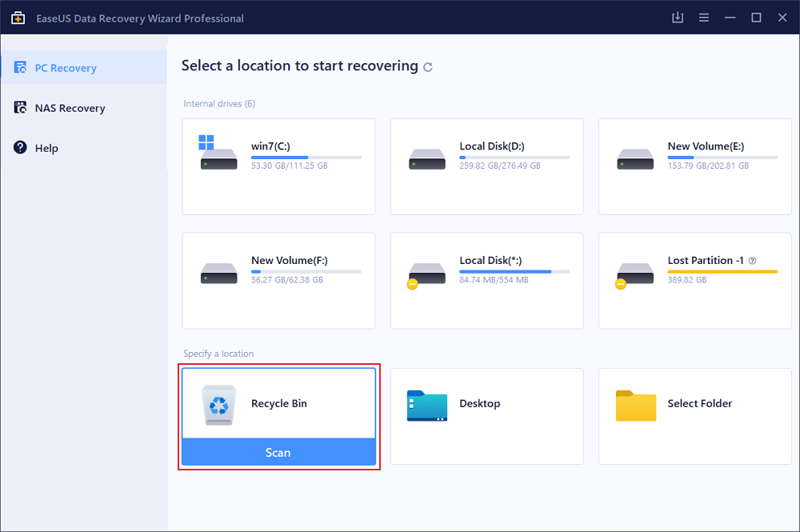Maximize the application window
Viewport: 800px width, 532px height.
click(756, 18)
